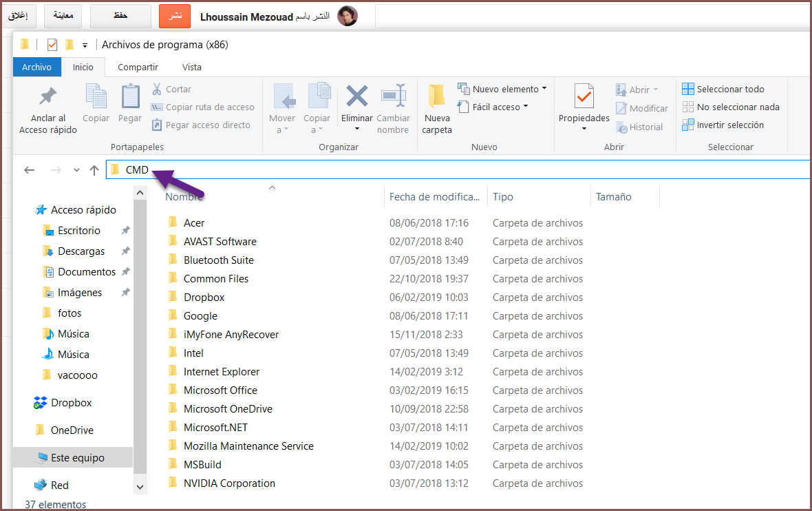Viewport: 812px width, 511px height.
Task: Switch to the Compartir ribbon tab
Action: click(x=138, y=67)
